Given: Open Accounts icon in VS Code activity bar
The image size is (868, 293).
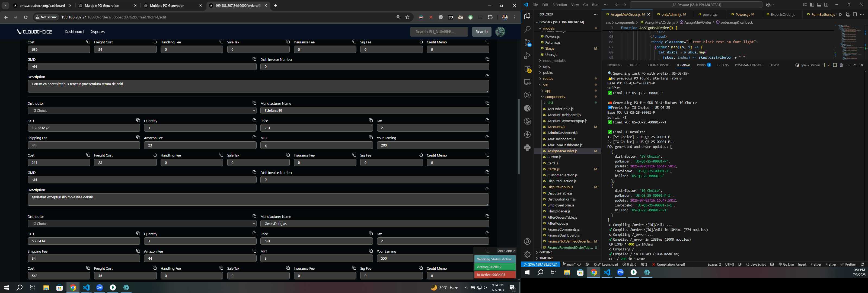Looking at the screenshot, I should click(x=527, y=241).
